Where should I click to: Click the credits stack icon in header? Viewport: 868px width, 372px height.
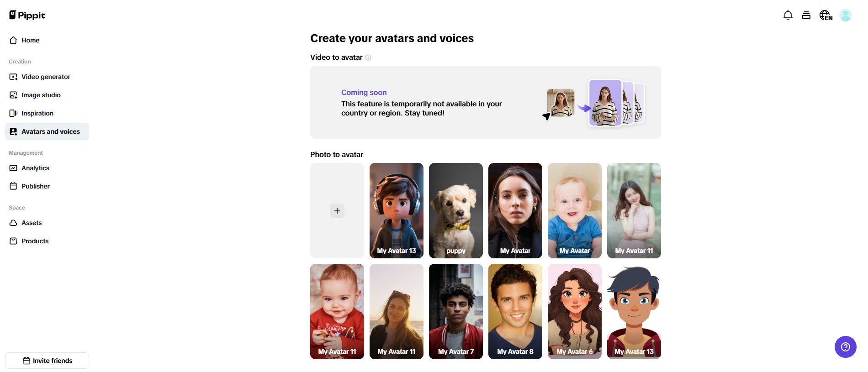click(806, 16)
